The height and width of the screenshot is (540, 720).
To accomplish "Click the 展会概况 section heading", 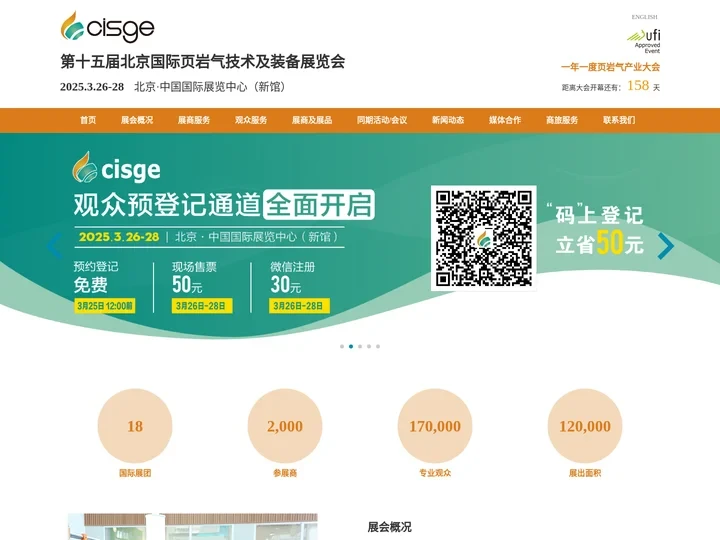I will tap(389, 527).
